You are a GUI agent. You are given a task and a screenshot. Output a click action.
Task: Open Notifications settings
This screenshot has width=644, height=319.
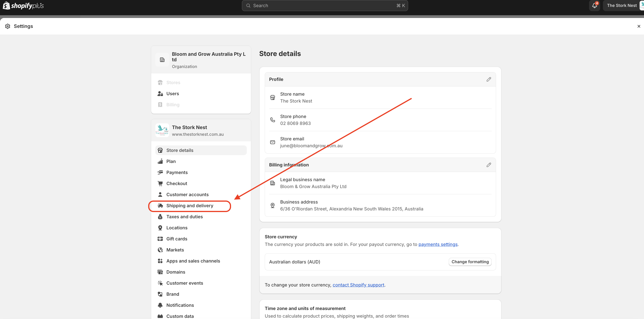point(201,305)
